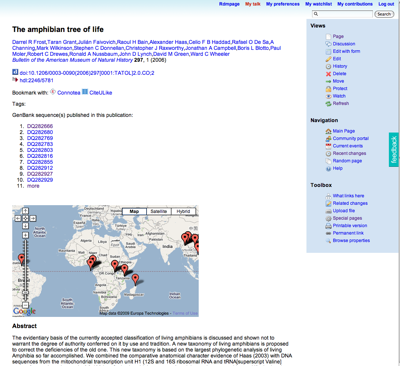The image size is (400, 366).
Task: Open My preferences link
Action: [x=283, y=4]
